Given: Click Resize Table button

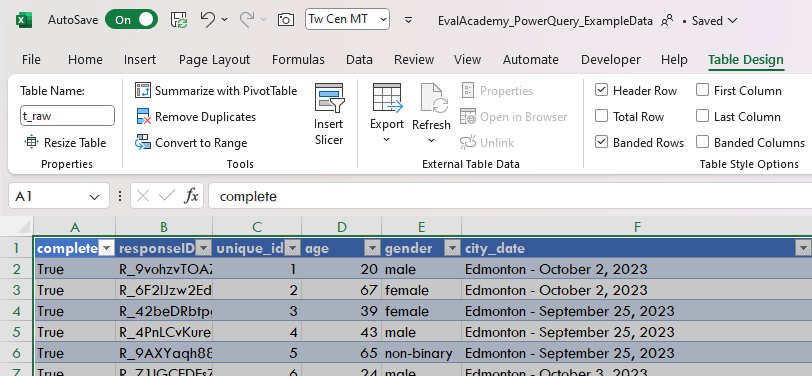Looking at the screenshot, I should (x=66, y=142).
